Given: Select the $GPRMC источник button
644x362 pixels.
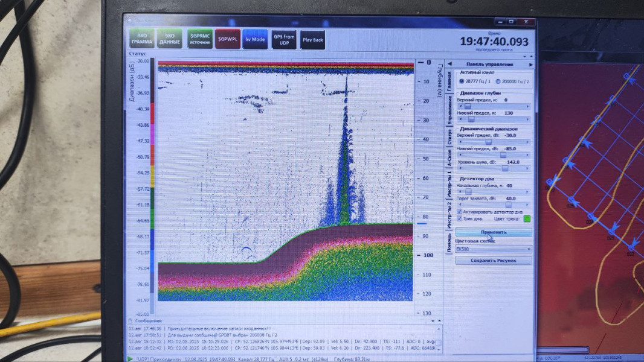Looking at the screenshot, I should [x=199, y=39].
